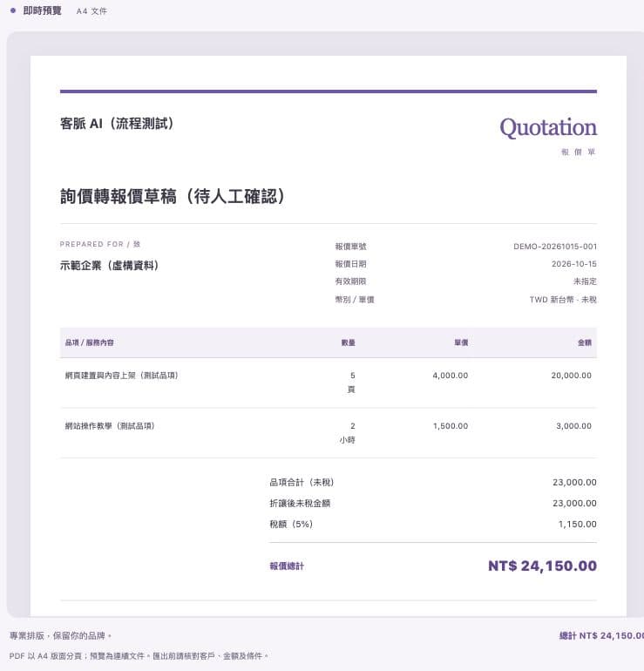Screen dimensions: 644x671
Task: Select currency value TWD 新台幣 · 未稅
Action: [x=563, y=300]
